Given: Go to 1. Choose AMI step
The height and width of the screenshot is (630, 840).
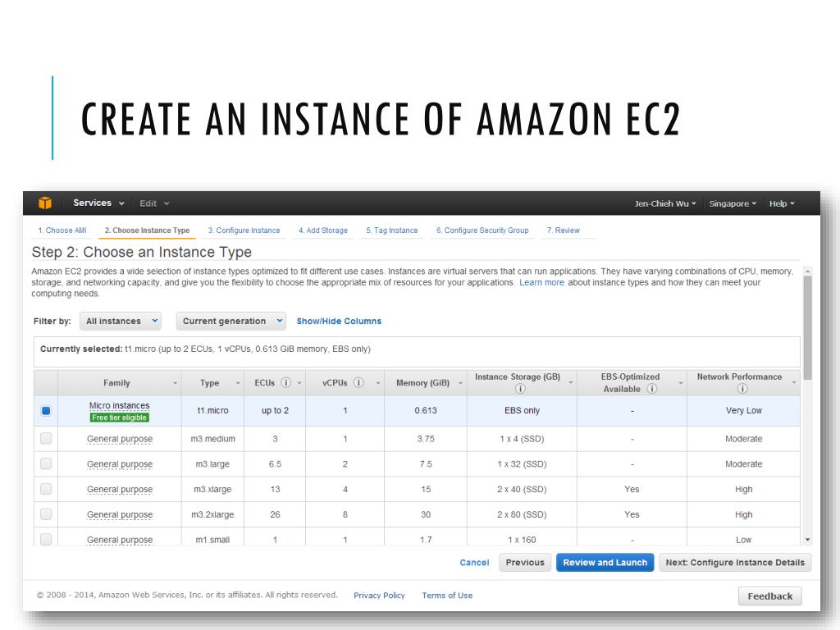Looking at the screenshot, I should pos(62,231).
